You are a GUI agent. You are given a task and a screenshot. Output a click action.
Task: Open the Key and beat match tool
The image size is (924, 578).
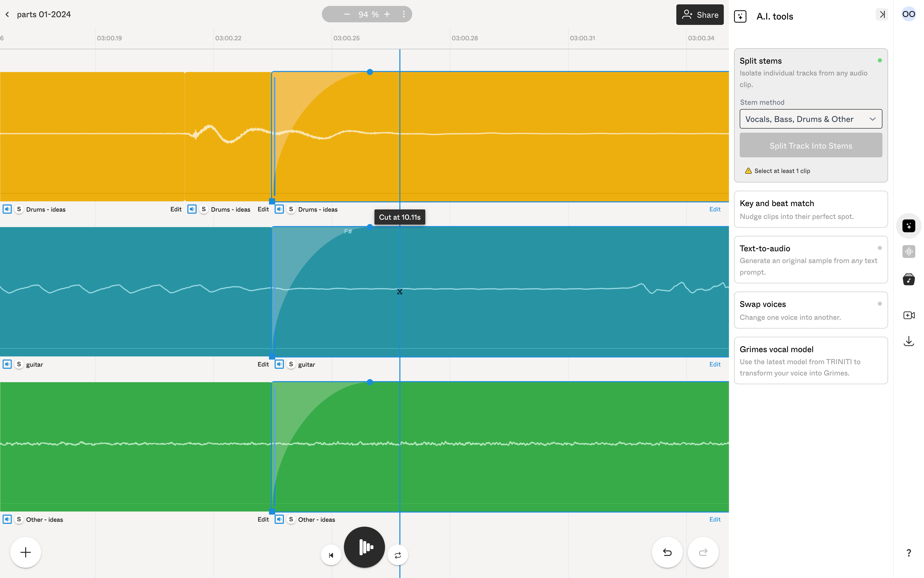click(811, 209)
